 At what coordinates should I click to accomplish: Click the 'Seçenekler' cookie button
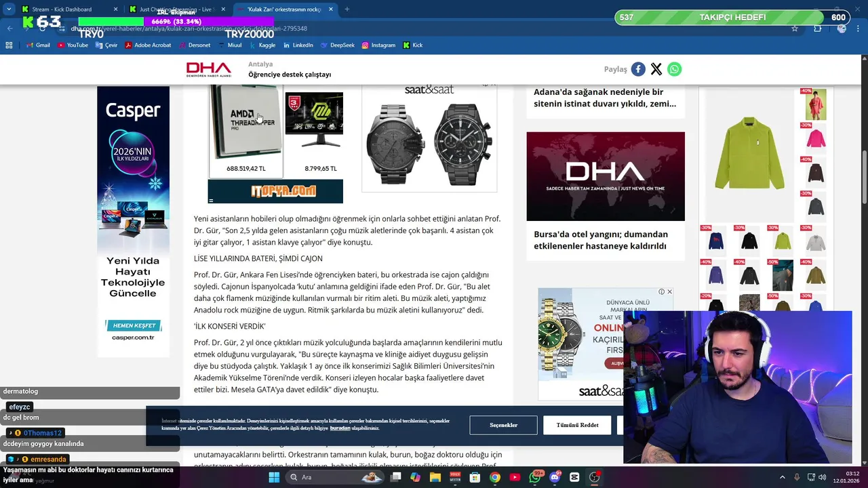(503, 425)
